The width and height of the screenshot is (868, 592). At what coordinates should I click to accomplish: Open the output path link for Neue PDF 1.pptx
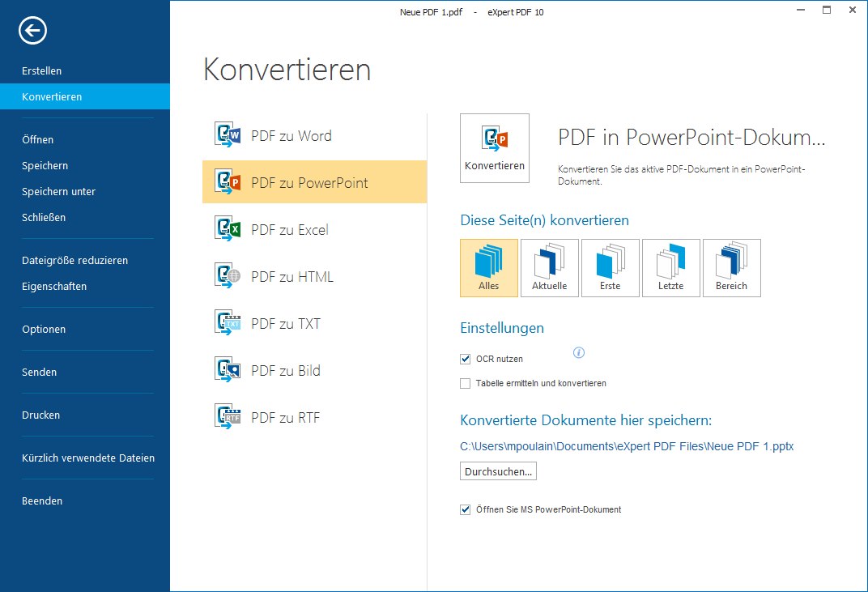(x=627, y=446)
